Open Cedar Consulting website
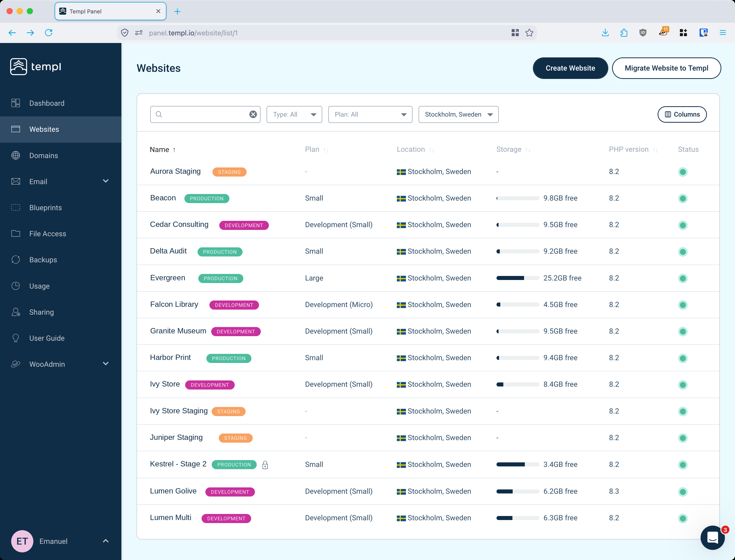 pos(179,224)
